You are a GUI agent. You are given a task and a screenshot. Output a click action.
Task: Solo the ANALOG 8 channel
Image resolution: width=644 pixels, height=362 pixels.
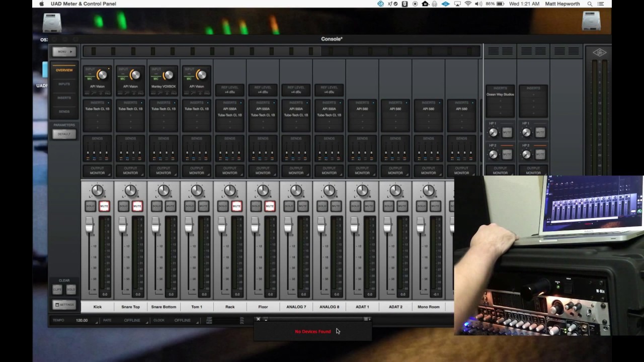coord(322,206)
